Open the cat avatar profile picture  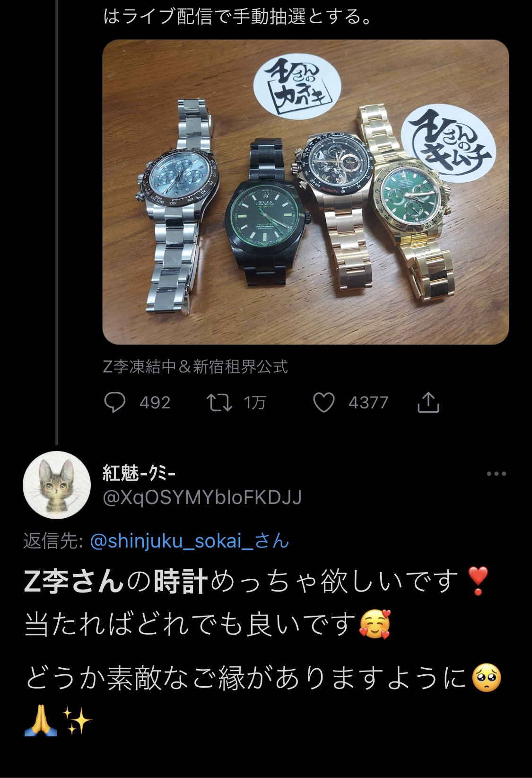coord(57,485)
